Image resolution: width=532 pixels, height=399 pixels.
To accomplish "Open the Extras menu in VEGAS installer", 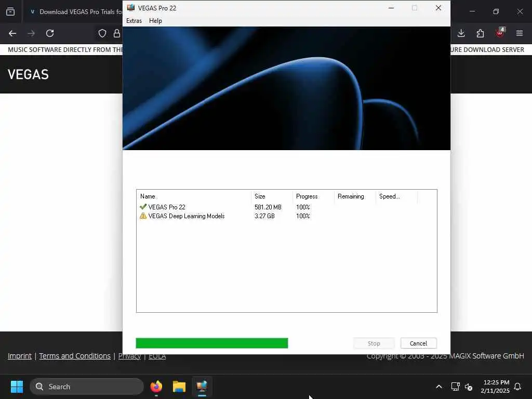I will 134,21.
